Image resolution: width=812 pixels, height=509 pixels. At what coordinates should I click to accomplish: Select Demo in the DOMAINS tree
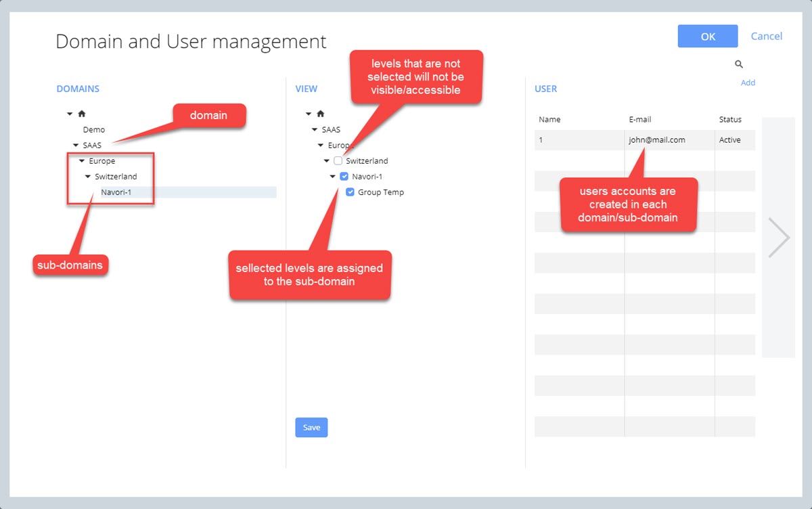[94, 130]
